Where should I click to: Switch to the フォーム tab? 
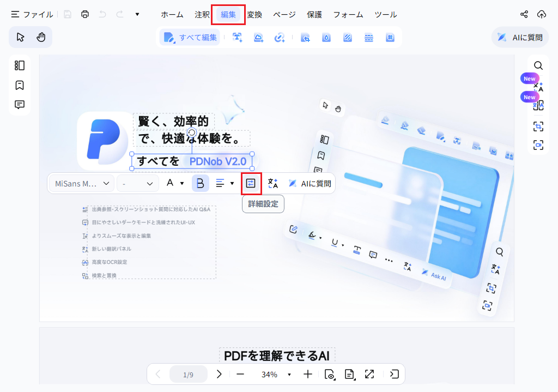click(x=348, y=15)
